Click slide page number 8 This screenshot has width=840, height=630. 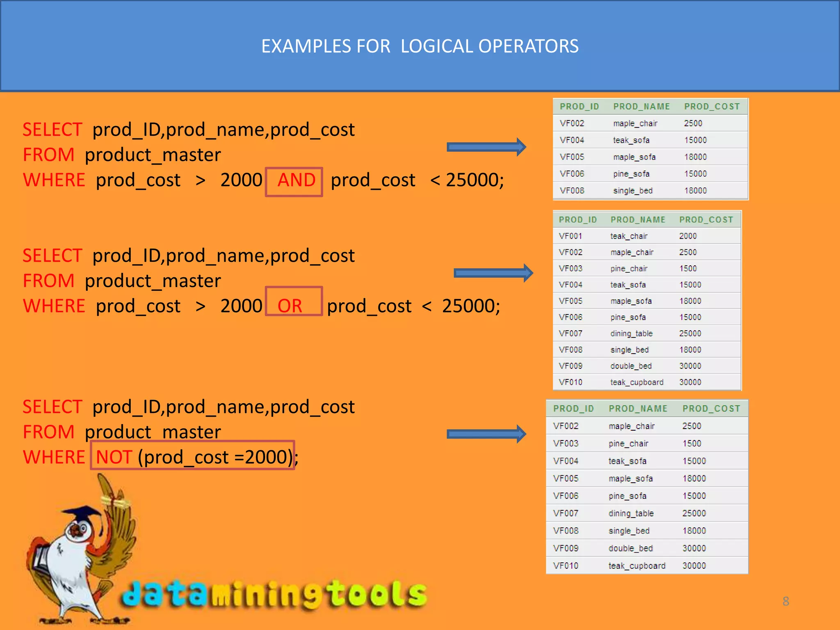[x=785, y=601]
